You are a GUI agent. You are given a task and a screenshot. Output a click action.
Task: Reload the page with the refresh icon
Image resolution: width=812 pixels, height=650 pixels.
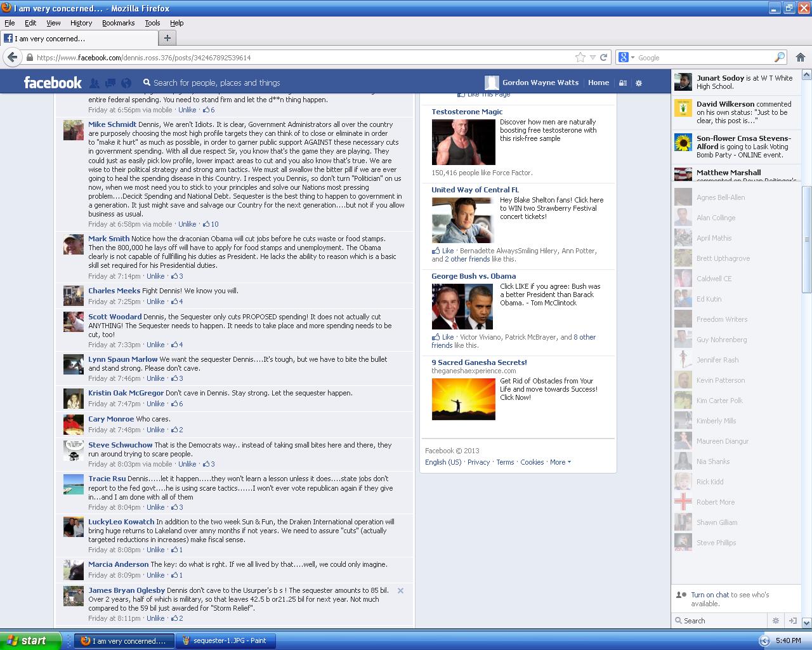point(603,57)
